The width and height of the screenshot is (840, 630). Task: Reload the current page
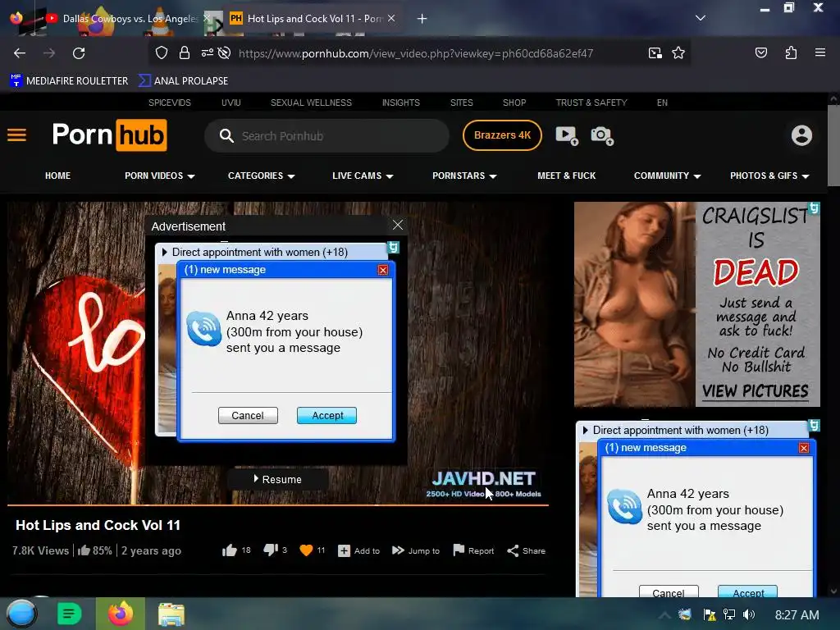79,53
